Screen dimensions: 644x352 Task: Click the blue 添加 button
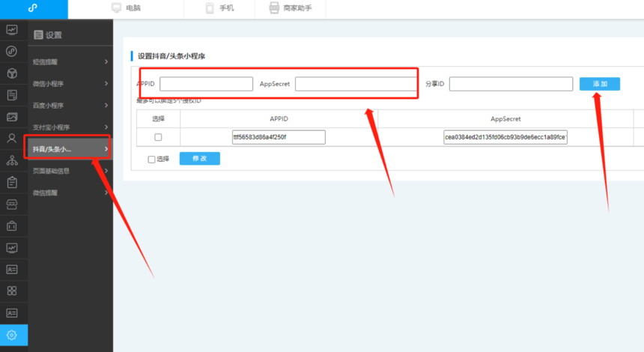tap(600, 84)
